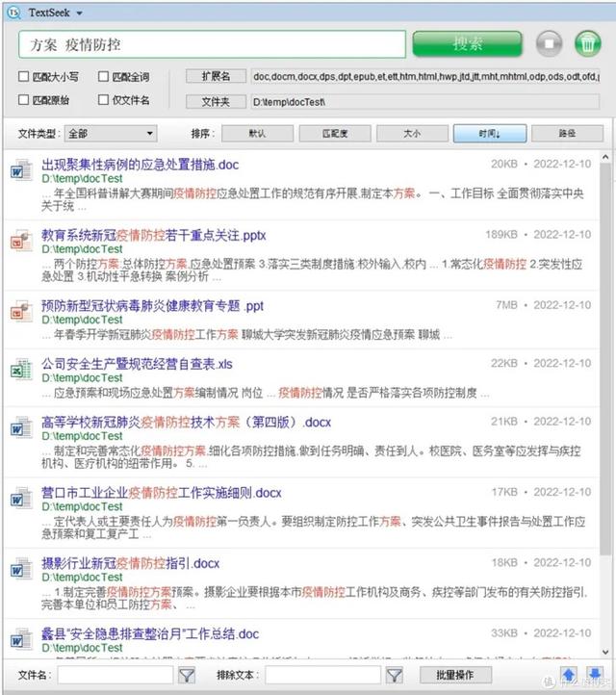Open result 高等学校新冠肺炎疫情防控技术方案（第四版）.docx
This screenshot has width=616, height=695.
[186, 423]
